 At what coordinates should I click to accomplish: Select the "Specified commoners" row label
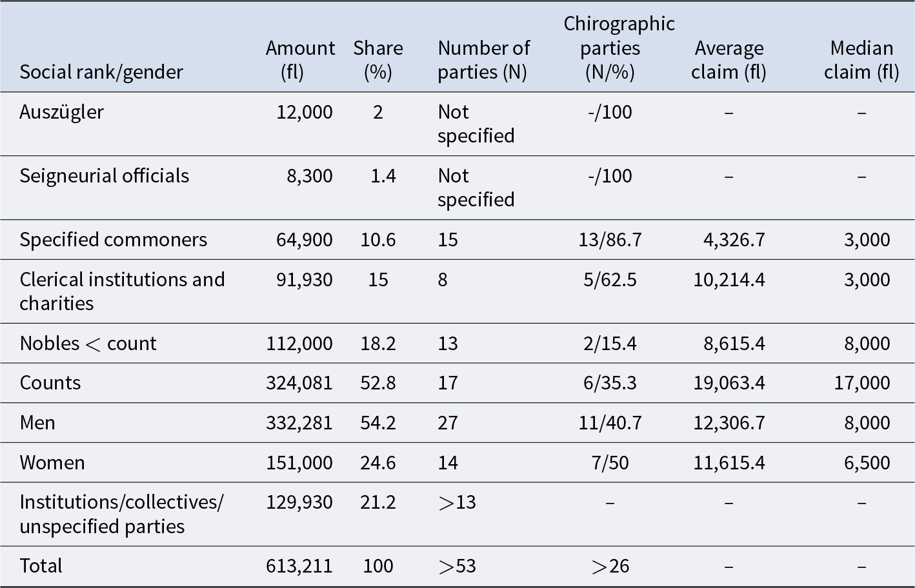[113, 240]
